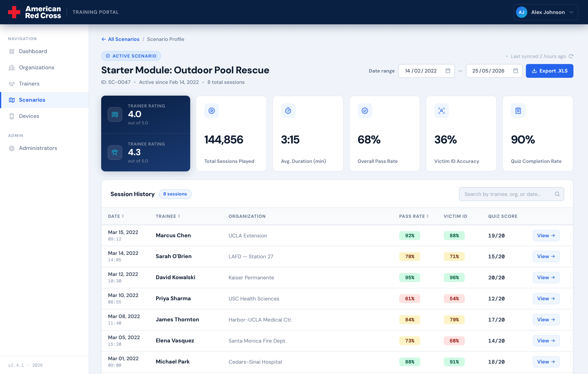Click the start date field 14/02/2022
This screenshot has height=374, width=588.
tap(426, 71)
